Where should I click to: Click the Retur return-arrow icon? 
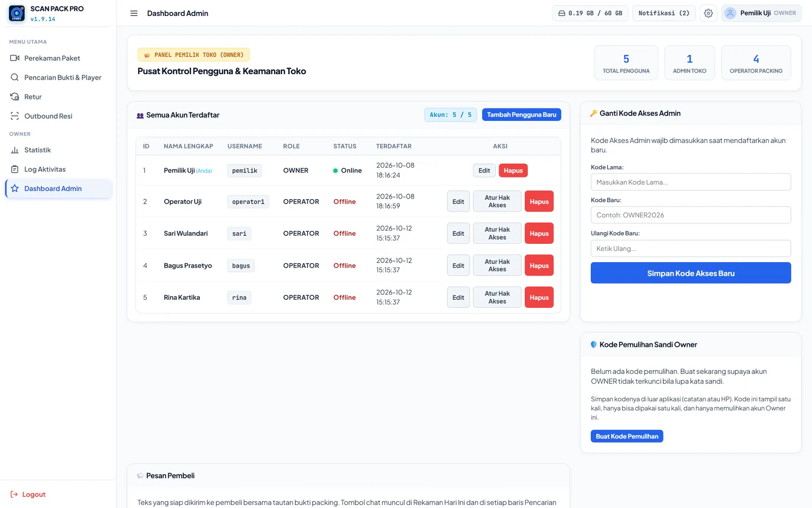(x=15, y=97)
